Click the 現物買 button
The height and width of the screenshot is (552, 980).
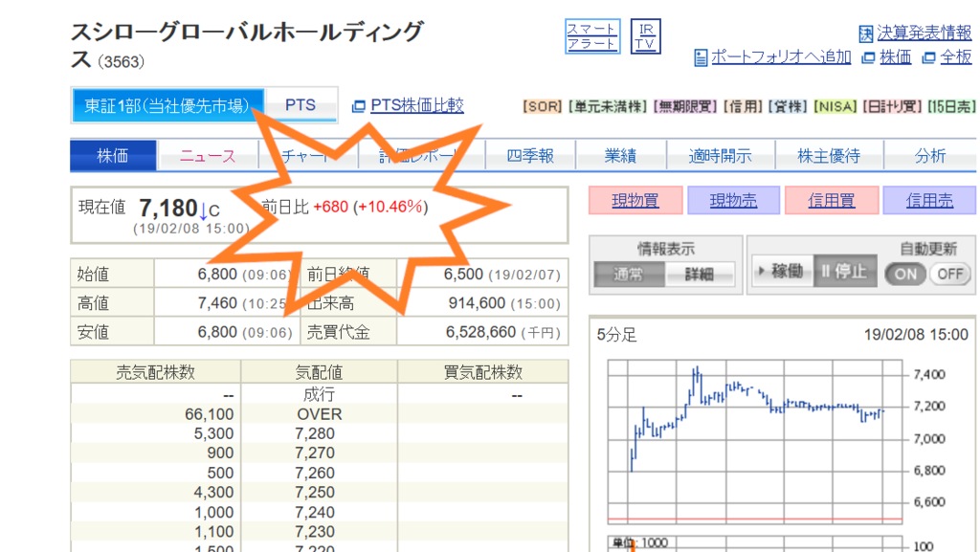coord(635,201)
